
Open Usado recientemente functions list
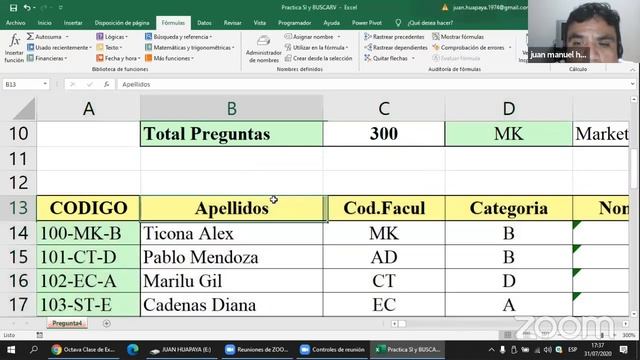point(59,47)
